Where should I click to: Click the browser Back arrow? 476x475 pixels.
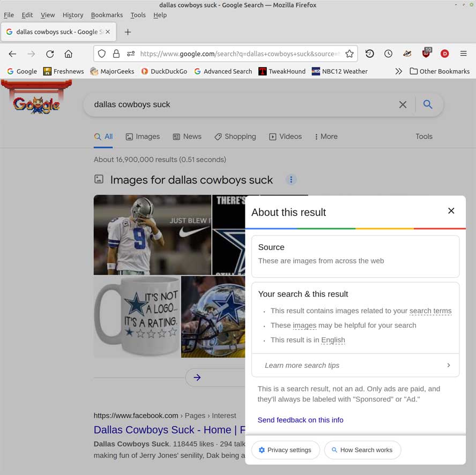click(12, 54)
